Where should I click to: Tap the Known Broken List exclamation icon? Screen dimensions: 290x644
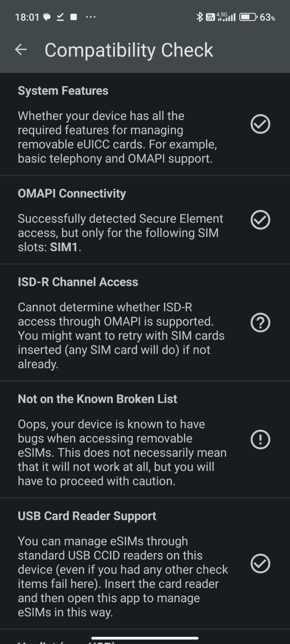tap(260, 440)
